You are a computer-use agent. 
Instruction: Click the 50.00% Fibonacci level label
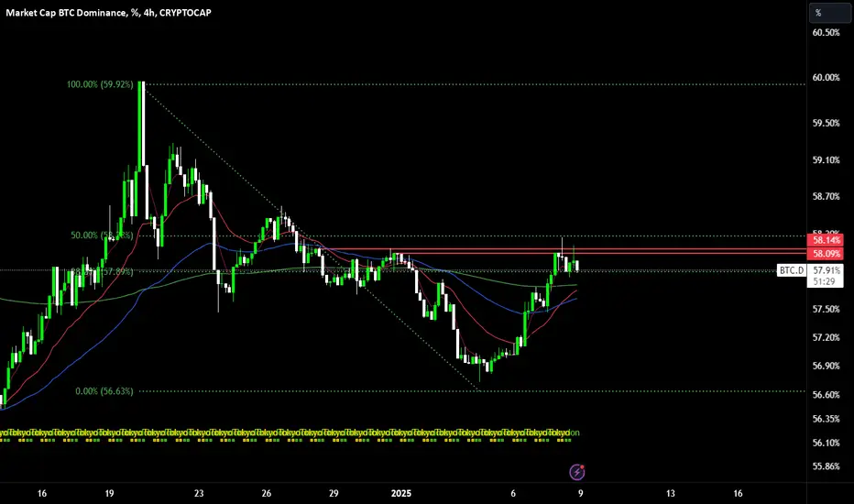coord(102,236)
